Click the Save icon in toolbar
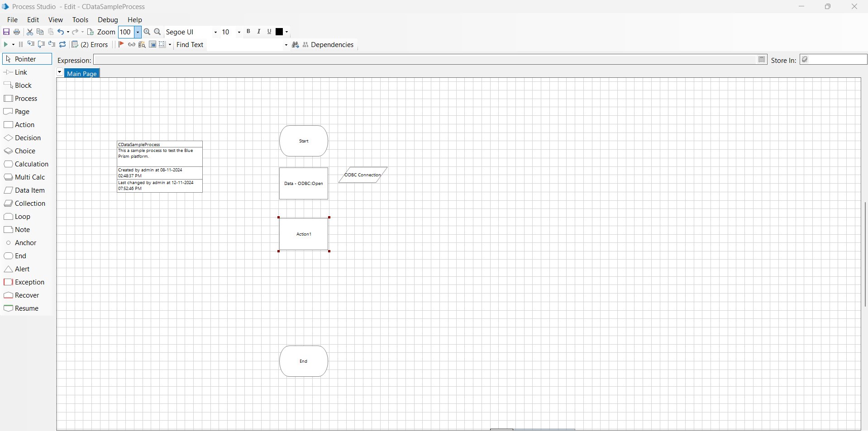Viewport: 868px width, 431px height. pyautogui.click(x=6, y=32)
